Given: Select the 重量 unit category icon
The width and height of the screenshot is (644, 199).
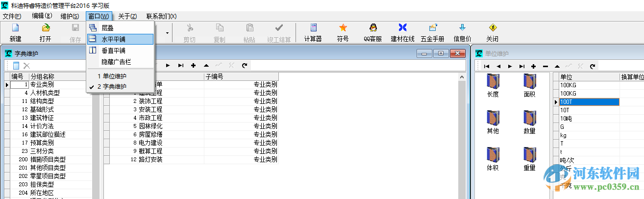Looking at the screenshot, I should coord(530,159).
